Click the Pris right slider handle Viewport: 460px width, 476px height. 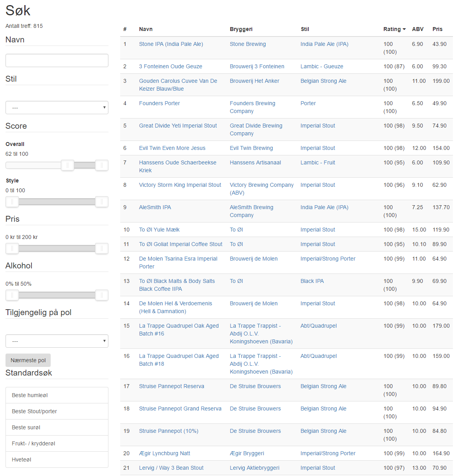pyautogui.click(x=102, y=248)
